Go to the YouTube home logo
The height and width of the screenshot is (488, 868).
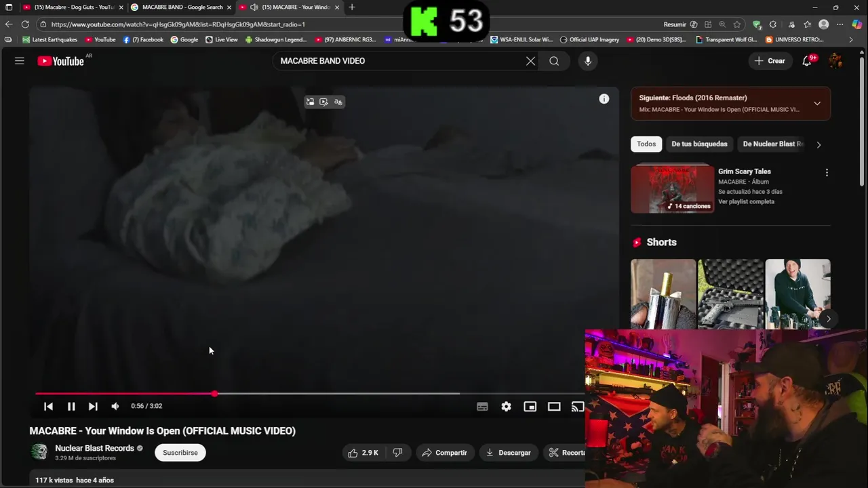(60, 61)
